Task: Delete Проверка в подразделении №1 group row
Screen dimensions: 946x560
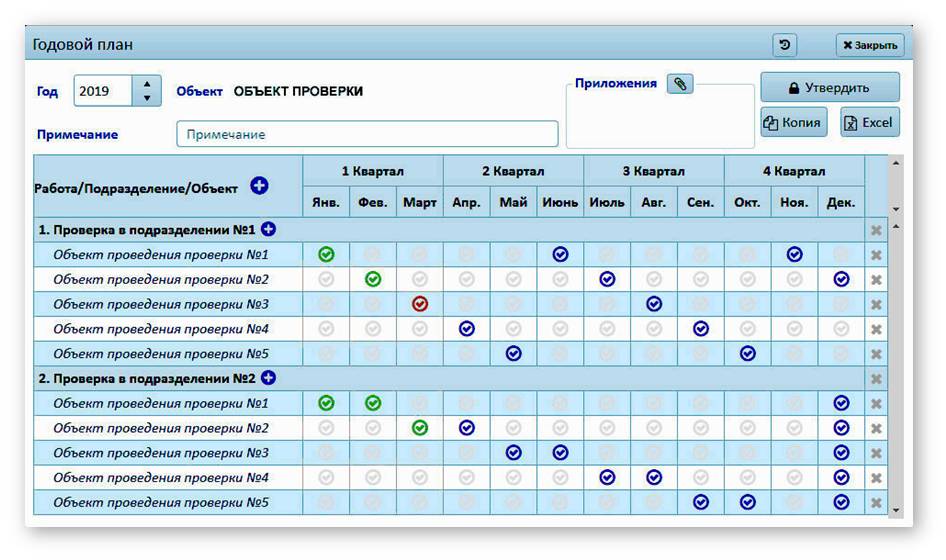Action: click(876, 231)
